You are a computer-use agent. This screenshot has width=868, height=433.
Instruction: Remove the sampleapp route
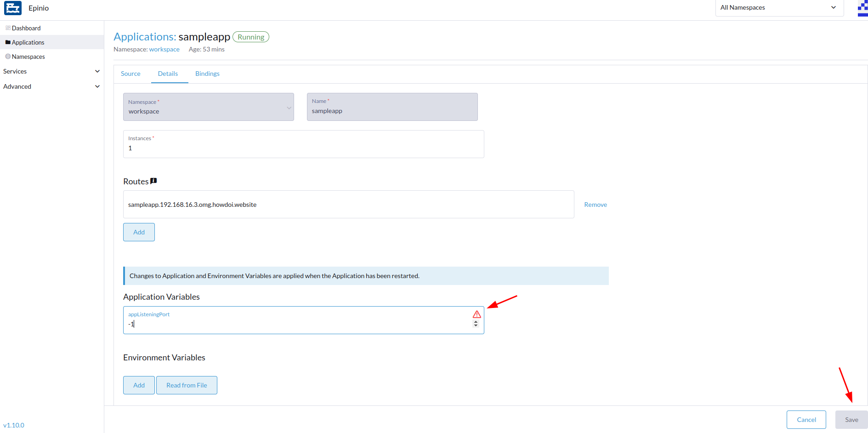pos(595,204)
